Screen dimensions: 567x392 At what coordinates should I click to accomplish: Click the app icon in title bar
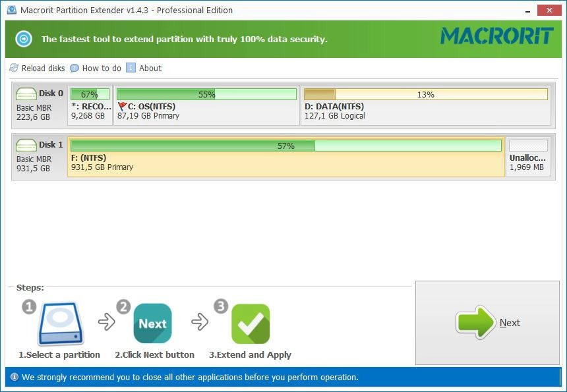click(x=12, y=10)
